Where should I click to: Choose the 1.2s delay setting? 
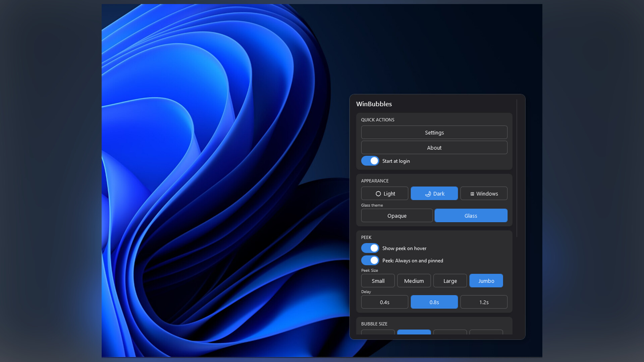click(x=484, y=302)
